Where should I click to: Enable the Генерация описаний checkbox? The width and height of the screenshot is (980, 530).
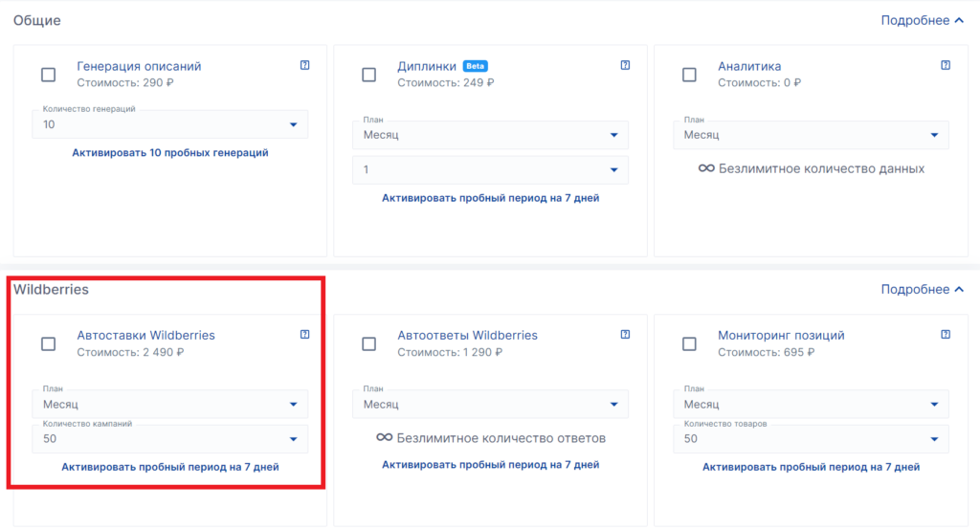[x=49, y=75]
